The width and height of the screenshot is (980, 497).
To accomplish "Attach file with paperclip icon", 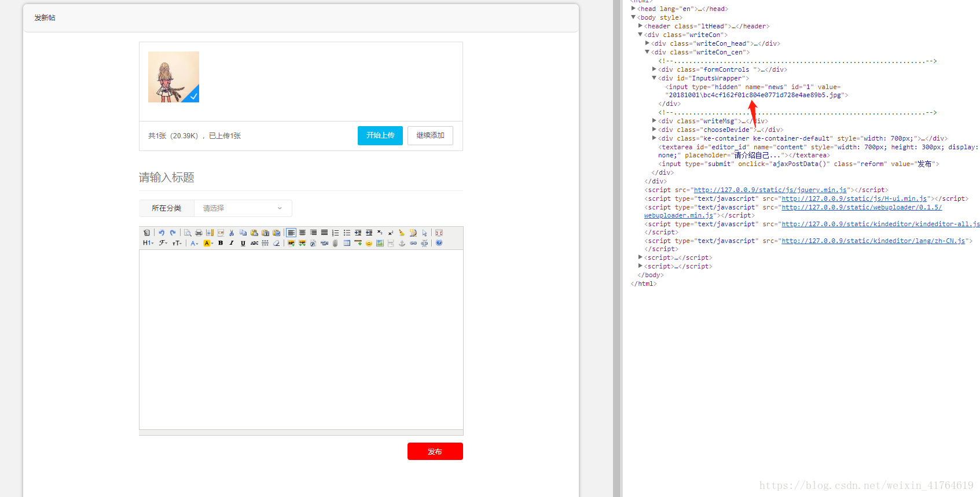I will click(x=335, y=243).
